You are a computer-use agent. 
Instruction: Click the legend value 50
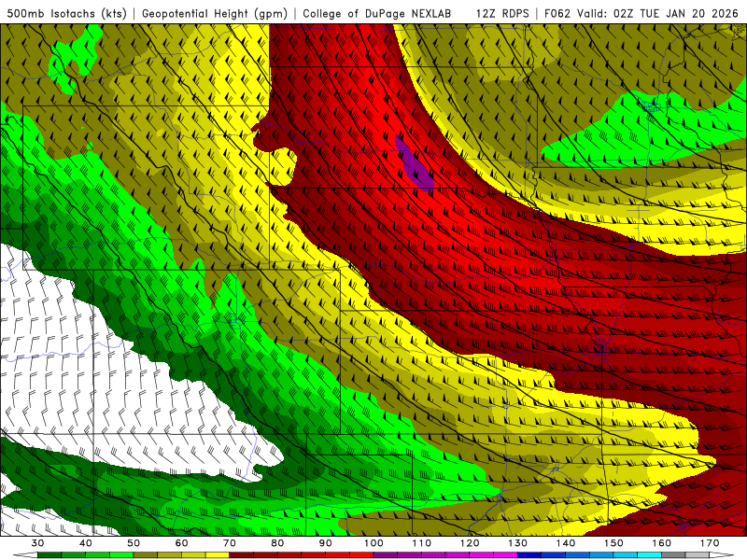[134, 543]
